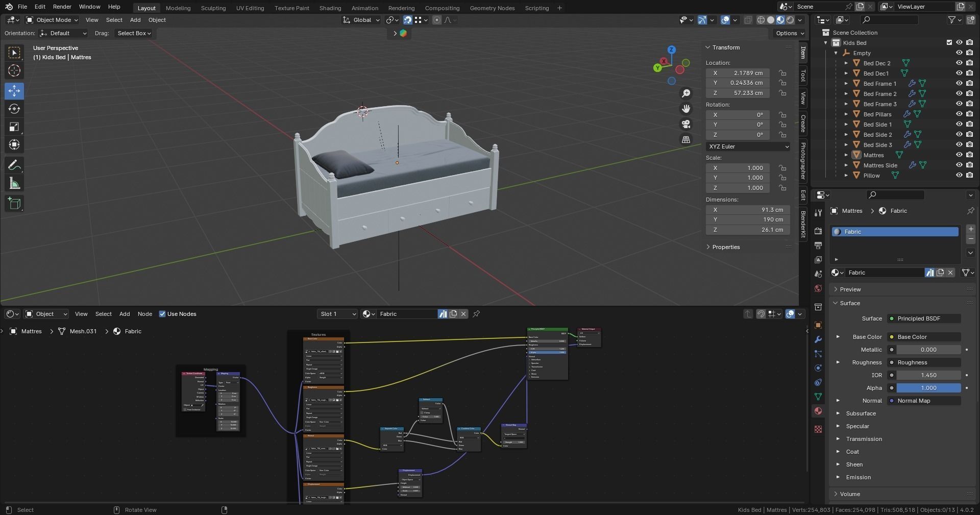Select the Measure tool
The height and width of the screenshot is (515, 980).
[14, 183]
